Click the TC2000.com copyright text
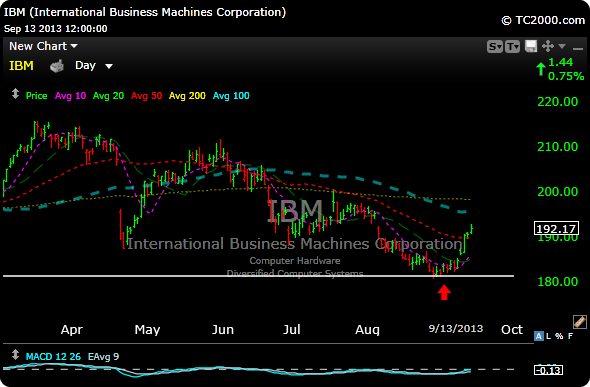This screenshot has width=590, height=387. coord(543,20)
